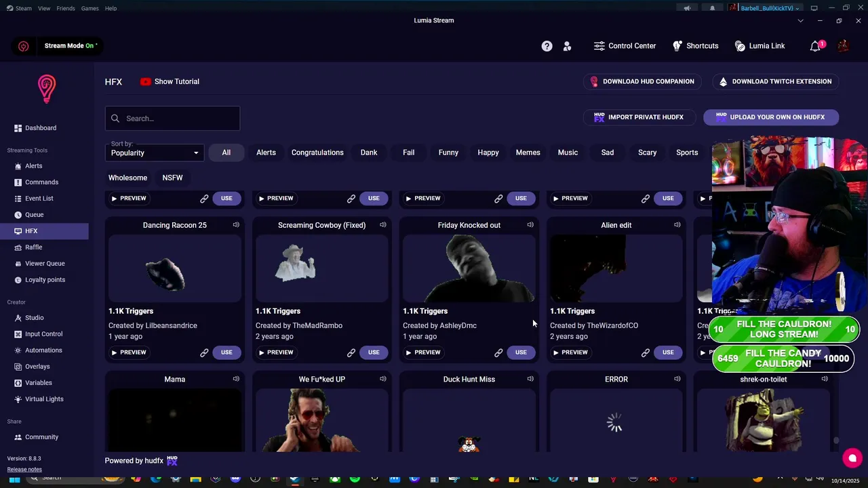Go to Dashboard in sidebar
The width and height of the screenshot is (868, 488).
pos(41,128)
